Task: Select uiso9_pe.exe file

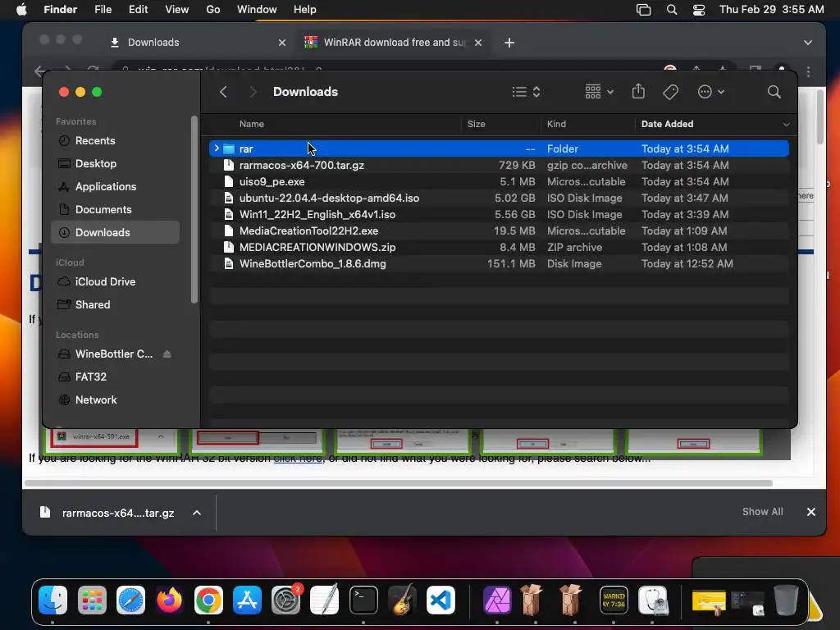Action: (x=499, y=181)
